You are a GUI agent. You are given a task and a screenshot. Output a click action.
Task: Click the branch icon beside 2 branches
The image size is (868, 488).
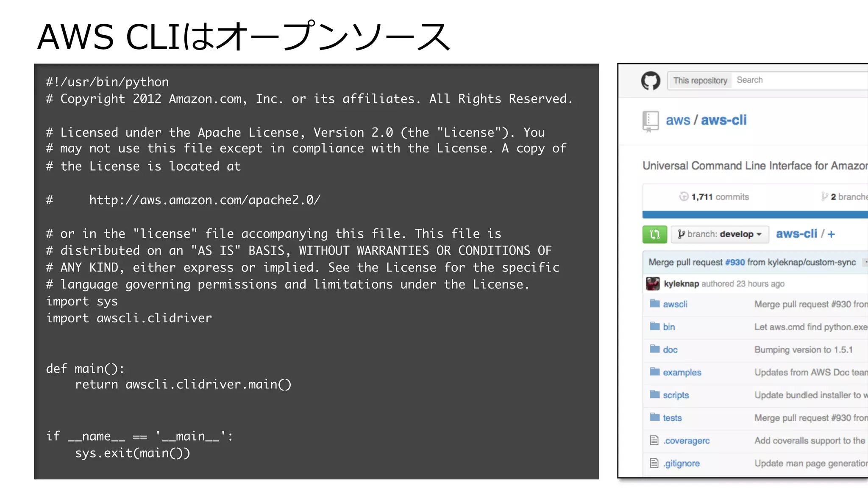pyautogui.click(x=824, y=197)
